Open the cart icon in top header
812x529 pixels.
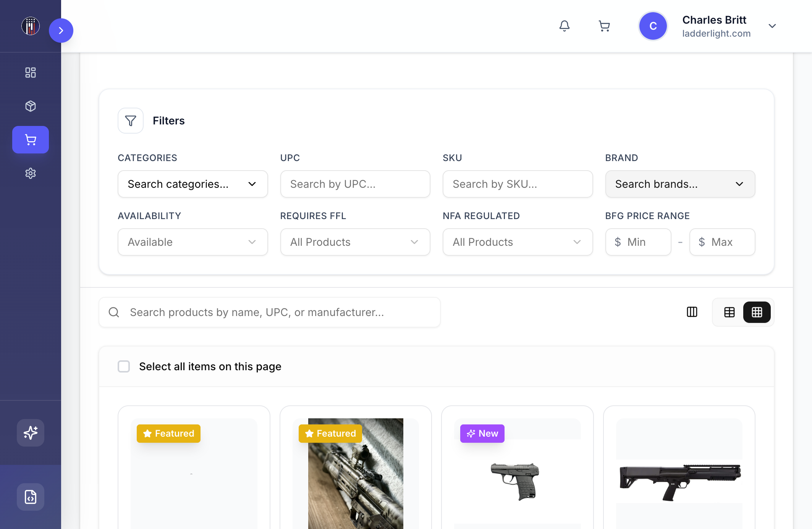604,26
